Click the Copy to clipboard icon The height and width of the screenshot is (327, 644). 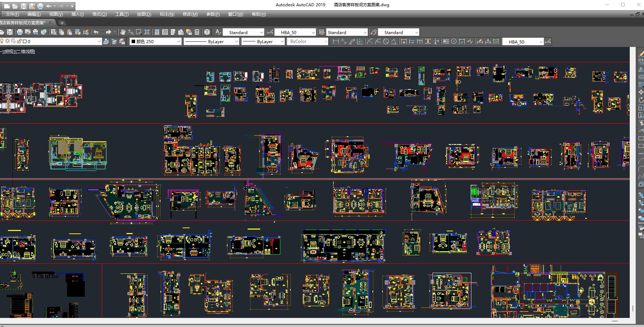[61, 32]
